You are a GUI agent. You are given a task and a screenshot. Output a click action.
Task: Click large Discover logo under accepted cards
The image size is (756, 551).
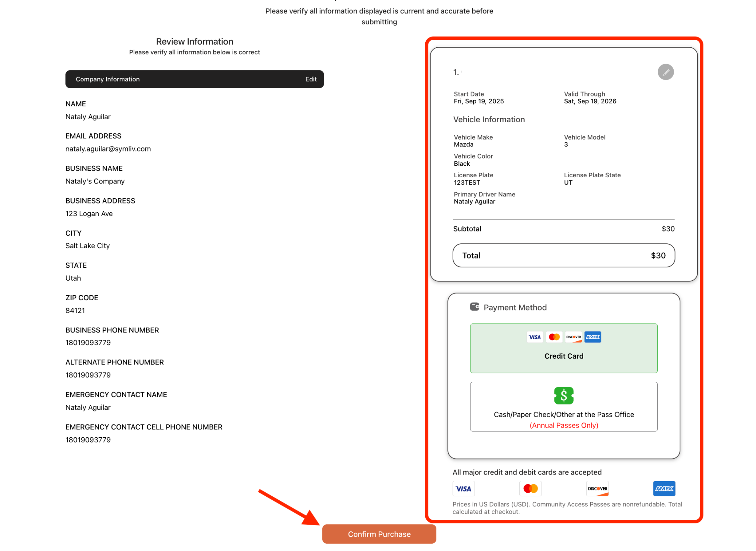(x=597, y=489)
